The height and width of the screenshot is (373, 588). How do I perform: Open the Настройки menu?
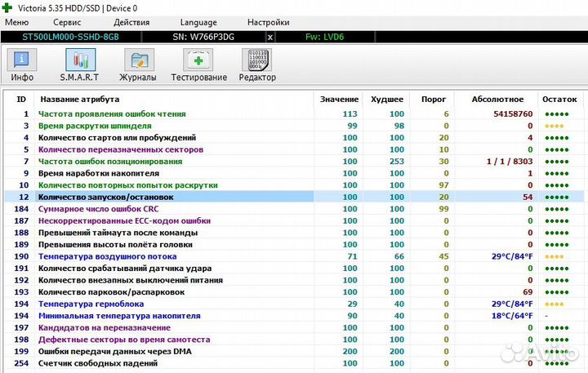pos(268,22)
